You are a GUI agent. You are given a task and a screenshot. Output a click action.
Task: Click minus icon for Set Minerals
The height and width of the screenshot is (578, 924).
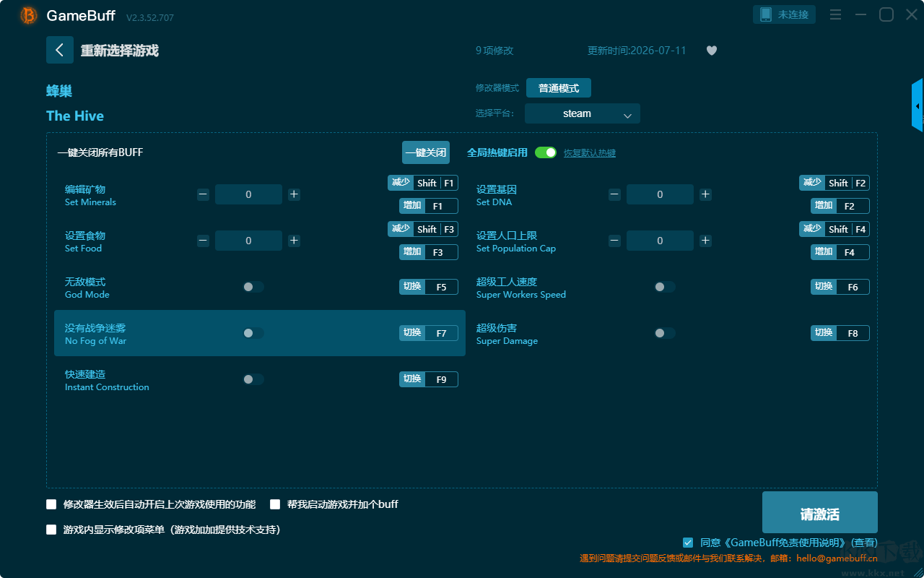point(204,194)
